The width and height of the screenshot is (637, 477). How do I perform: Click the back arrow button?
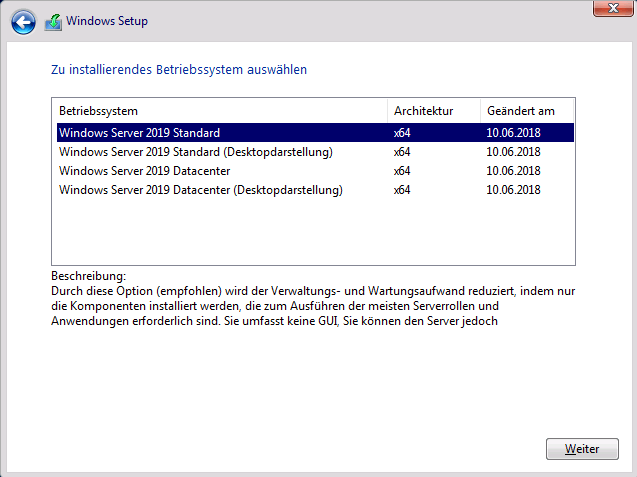(x=23, y=20)
